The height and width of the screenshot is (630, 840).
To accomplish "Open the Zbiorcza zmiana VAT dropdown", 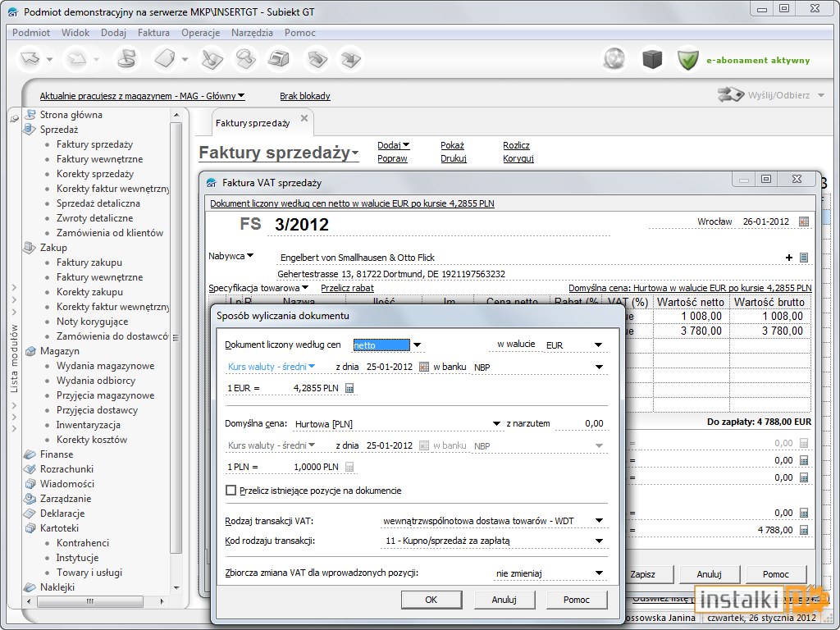I will (x=599, y=573).
